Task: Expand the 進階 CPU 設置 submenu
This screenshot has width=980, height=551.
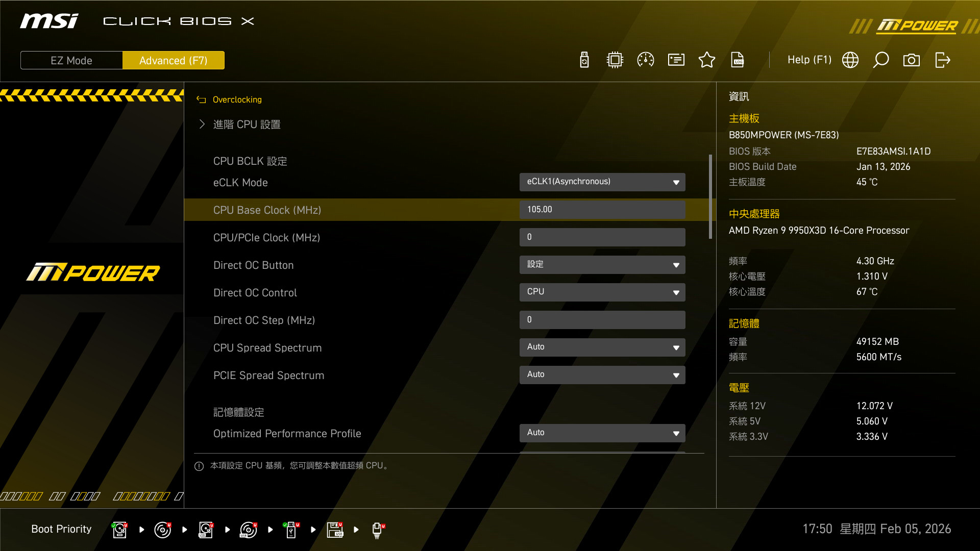Action: [247, 124]
